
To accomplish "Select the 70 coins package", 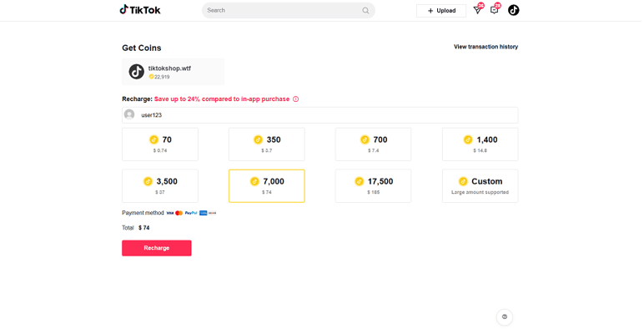I will point(160,144).
